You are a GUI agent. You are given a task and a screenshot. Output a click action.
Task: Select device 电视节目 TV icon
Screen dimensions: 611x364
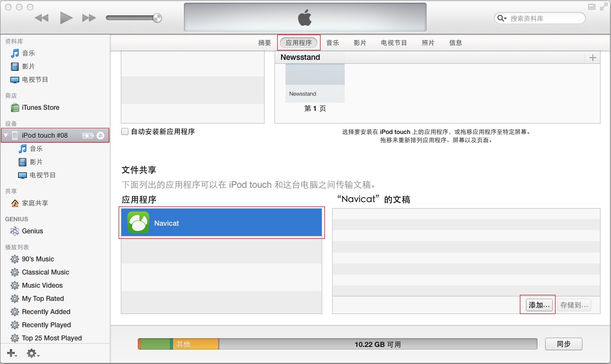tap(23, 175)
